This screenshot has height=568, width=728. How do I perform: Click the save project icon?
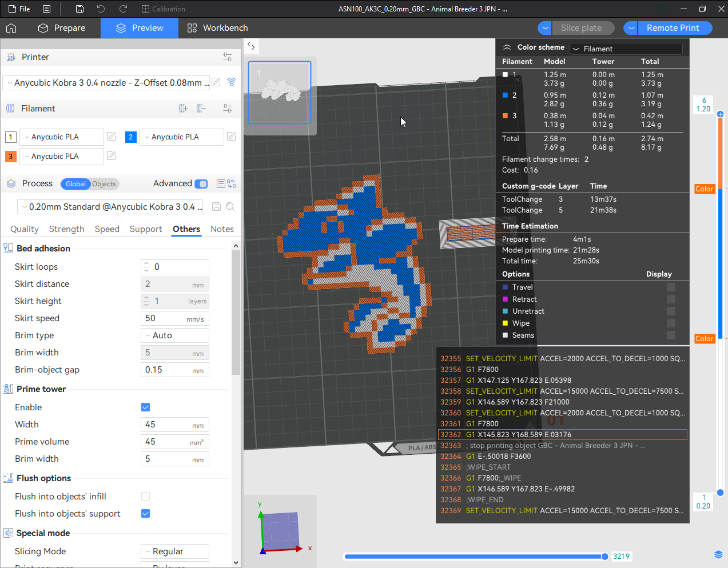(x=80, y=9)
